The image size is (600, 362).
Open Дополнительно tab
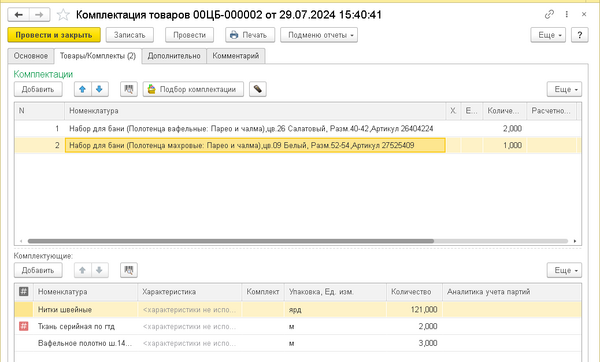[x=174, y=56]
